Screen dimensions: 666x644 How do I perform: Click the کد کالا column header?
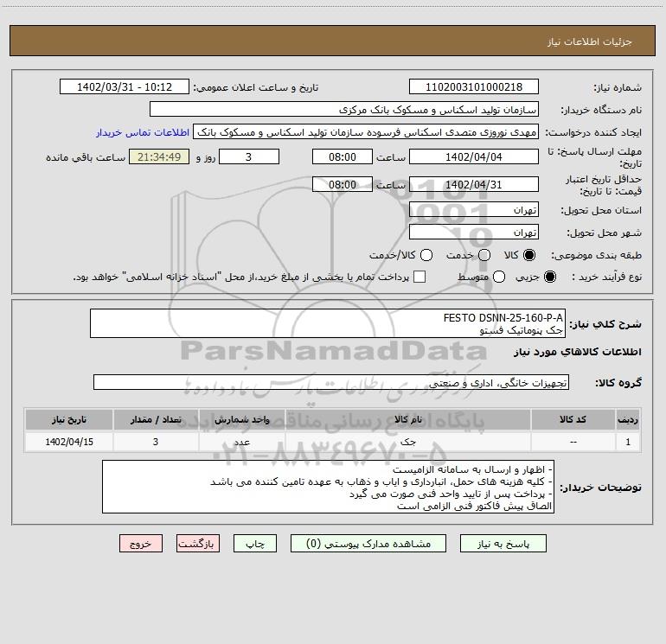(x=573, y=419)
